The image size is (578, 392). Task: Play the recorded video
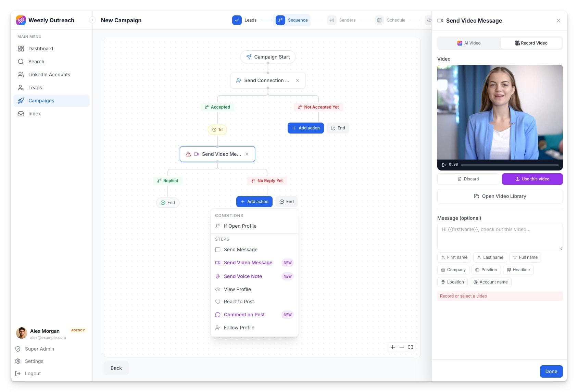point(444,165)
